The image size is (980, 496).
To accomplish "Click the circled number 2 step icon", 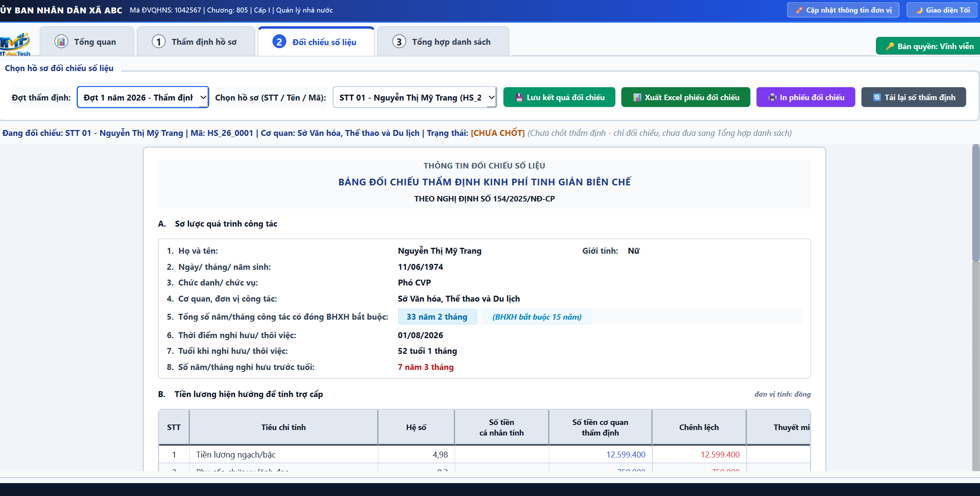I will 279,42.
